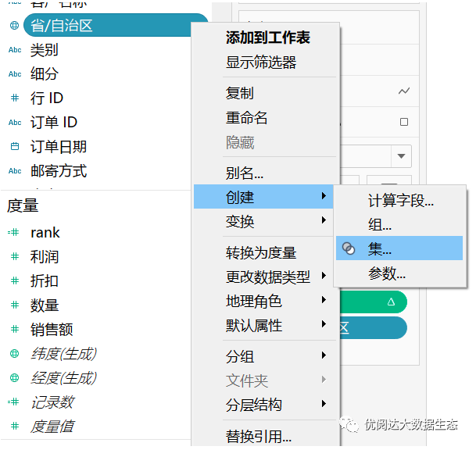Screen dimensions: 476x450
Task: Click the calculated field icon beside rank
Action: tap(13, 233)
